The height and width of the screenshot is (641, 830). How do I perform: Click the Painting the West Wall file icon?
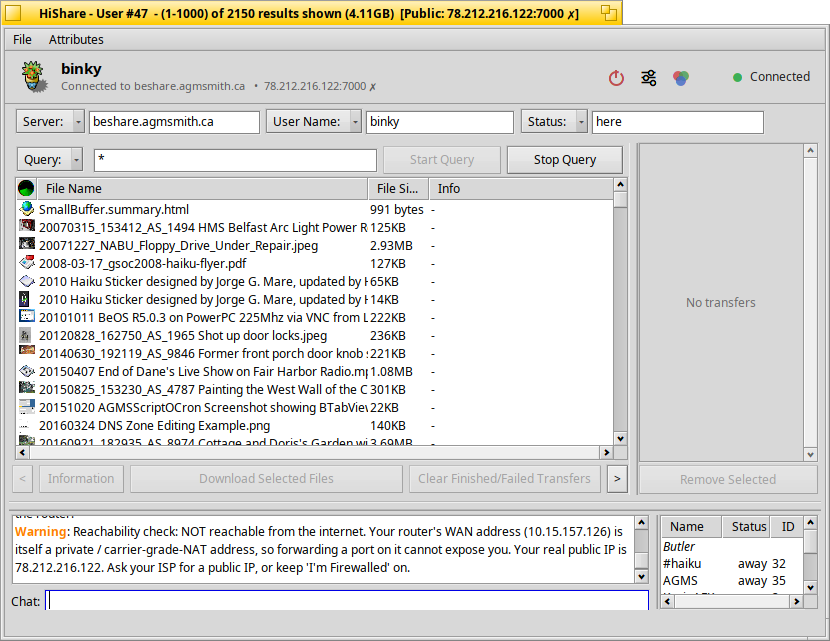point(26,388)
